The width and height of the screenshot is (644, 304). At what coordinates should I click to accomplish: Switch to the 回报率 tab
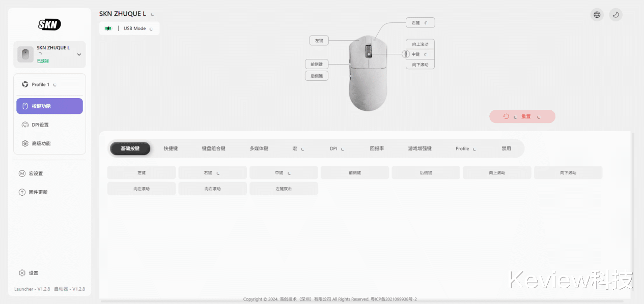(x=377, y=148)
